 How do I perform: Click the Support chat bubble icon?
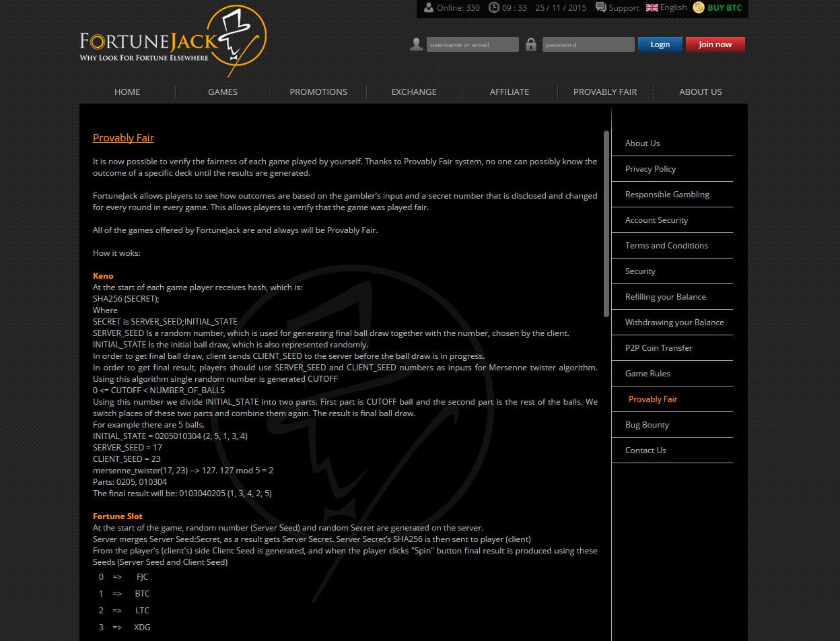tap(601, 8)
